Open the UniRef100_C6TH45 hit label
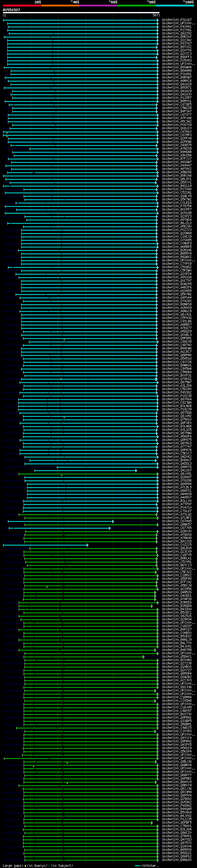The width and height of the screenshot is (197, 868). (x=177, y=521)
